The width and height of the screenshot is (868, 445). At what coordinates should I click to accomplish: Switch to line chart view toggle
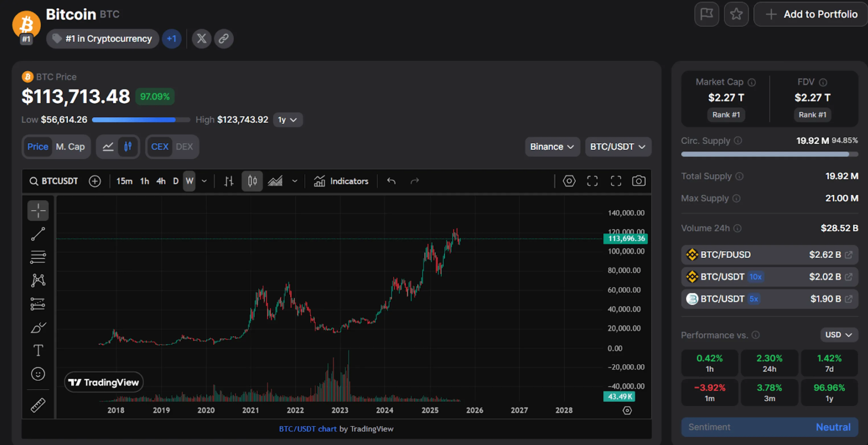[108, 147]
